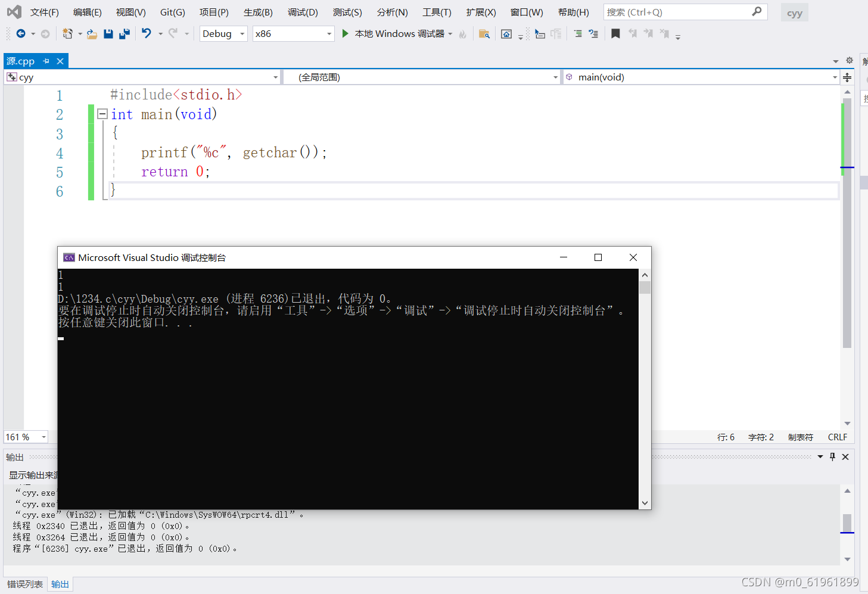The image size is (868, 594).
Task: Close the 输出 output panel
Action: point(845,456)
